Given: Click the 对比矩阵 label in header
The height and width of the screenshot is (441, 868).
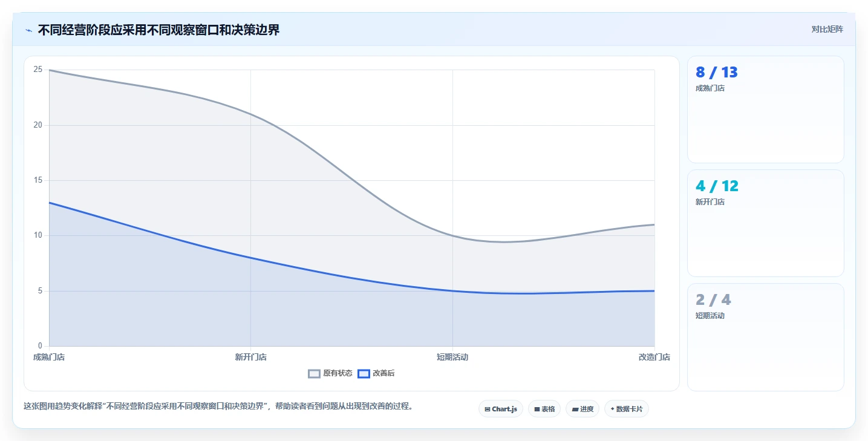Looking at the screenshot, I should [x=827, y=29].
